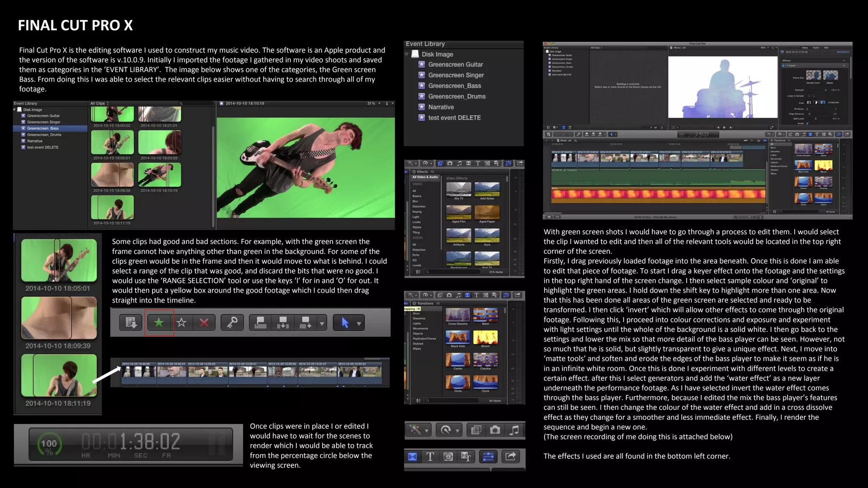Open the enlarged Retime dropdown arrow
868x488 pixels.
[x=457, y=431]
